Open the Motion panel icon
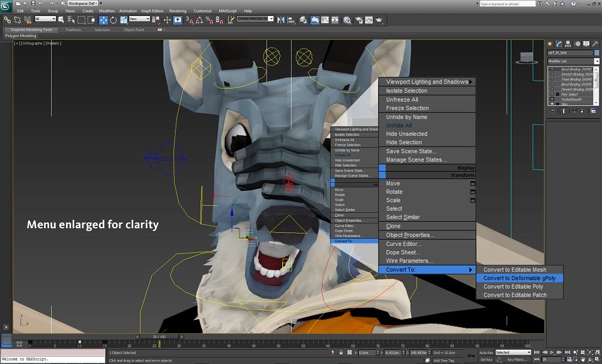This screenshot has width=602, height=364. point(578,44)
